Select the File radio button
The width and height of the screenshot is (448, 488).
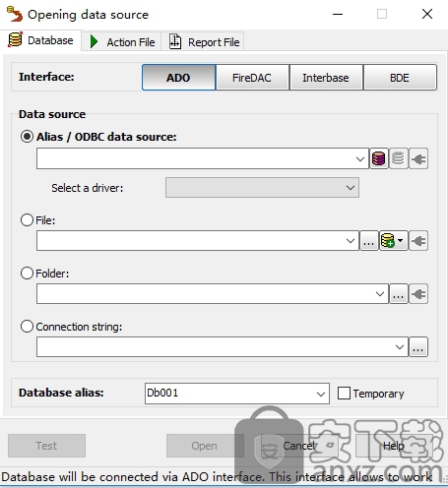[27, 220]
